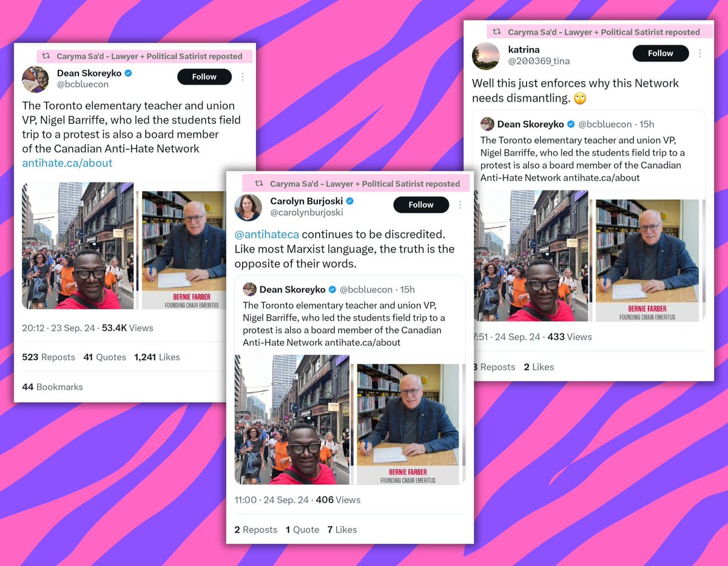Follow katrina @200369_tina
This screenshot has width=728, height=566.
[x=661, y=53]
